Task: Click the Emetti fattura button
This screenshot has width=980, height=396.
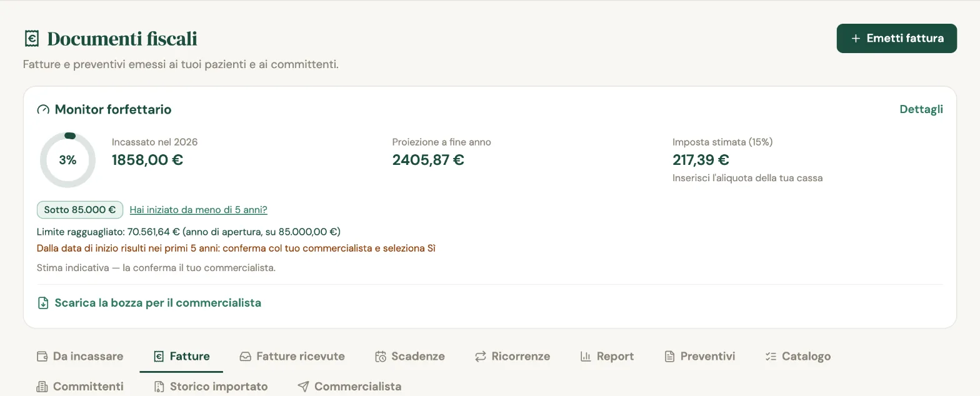Action: (x=896, y=39)
